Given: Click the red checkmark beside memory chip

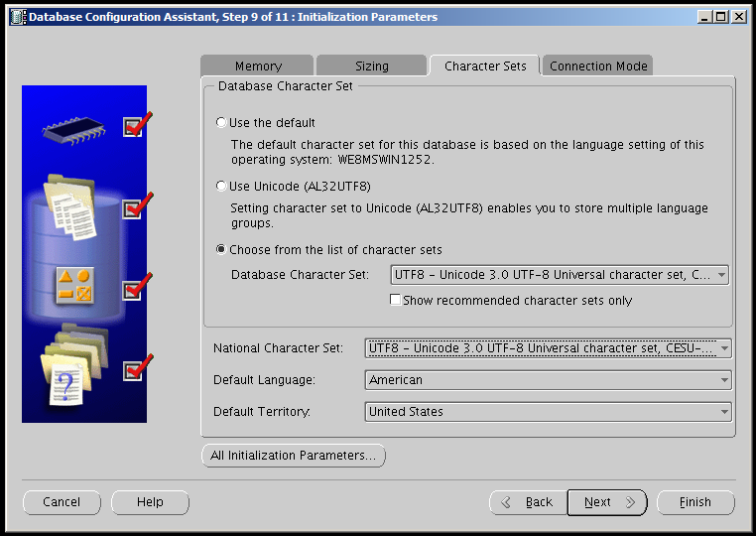Looking at the screenshot, I should coord(136,125).
